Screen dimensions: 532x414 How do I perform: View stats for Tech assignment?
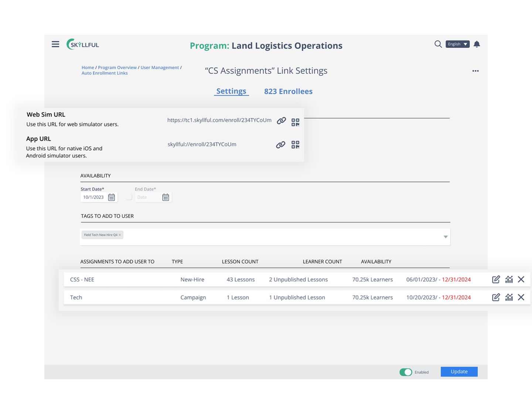(509, 297)
